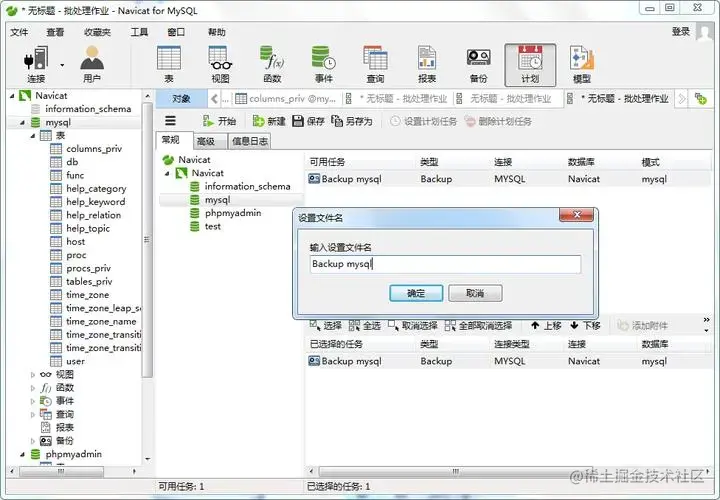Open the User (用户) toolbar icon

92,64
